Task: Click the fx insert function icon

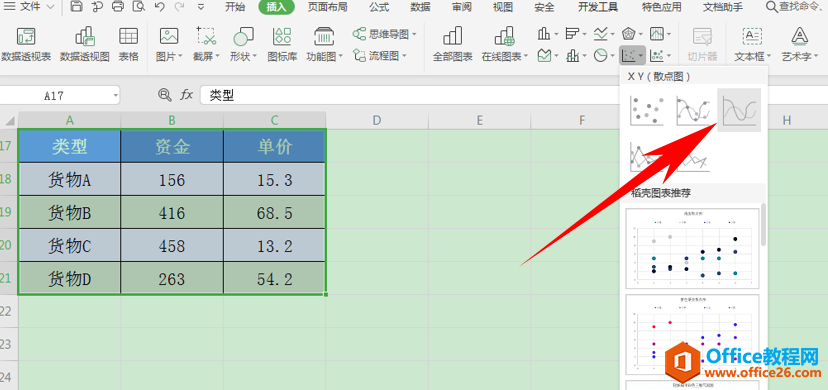Action: (x=186, y=95)
